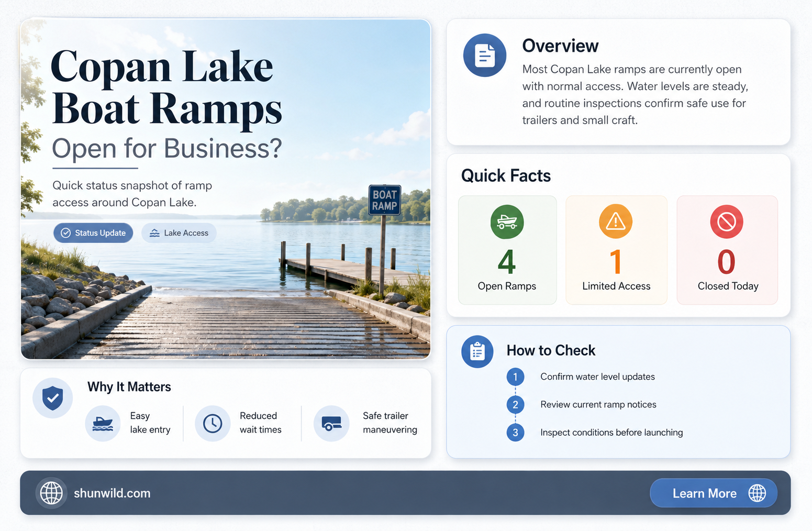Click the clock icon beside Reduced wait times
Screen dimensions: 812x531
click(x=213, y=423)
